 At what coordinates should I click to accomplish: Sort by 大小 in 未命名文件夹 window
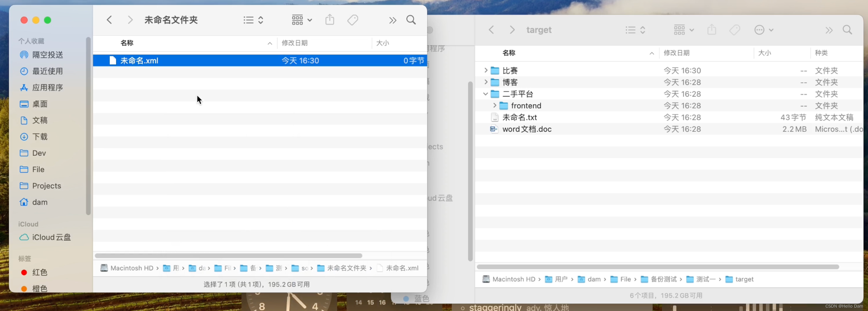click(x=383, y=43)
